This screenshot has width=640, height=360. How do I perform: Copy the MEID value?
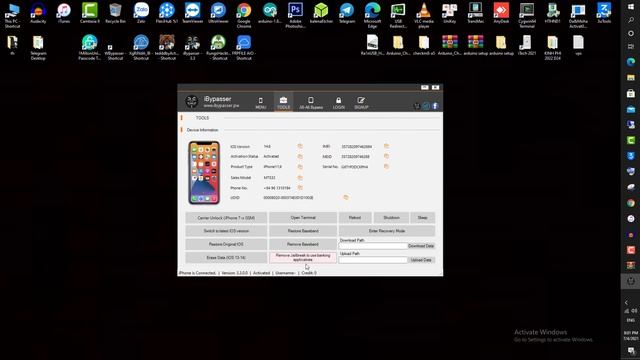tap(386, 156)
